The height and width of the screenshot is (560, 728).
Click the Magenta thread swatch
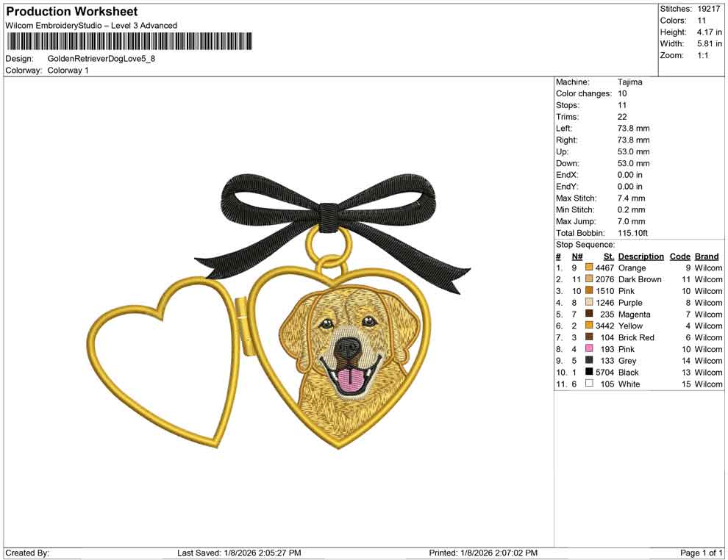587,315
